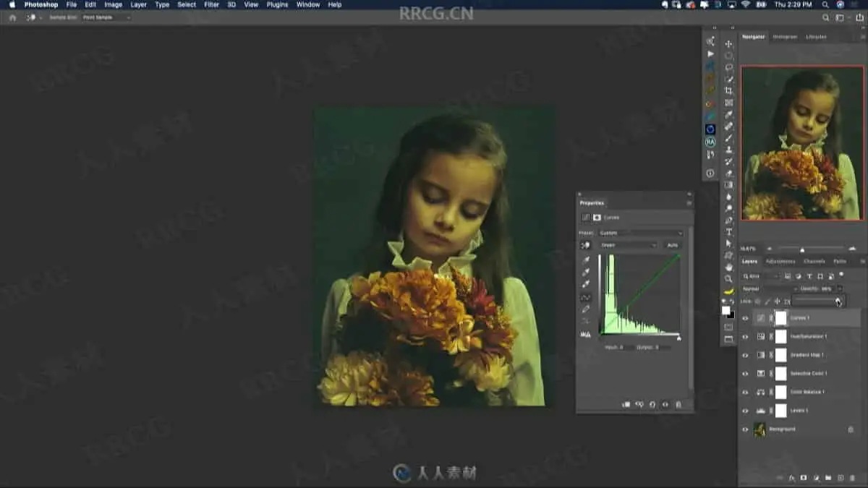Add a layer style with fx icon
Viewport: 868px width, 488px height.
pos(791,478)
